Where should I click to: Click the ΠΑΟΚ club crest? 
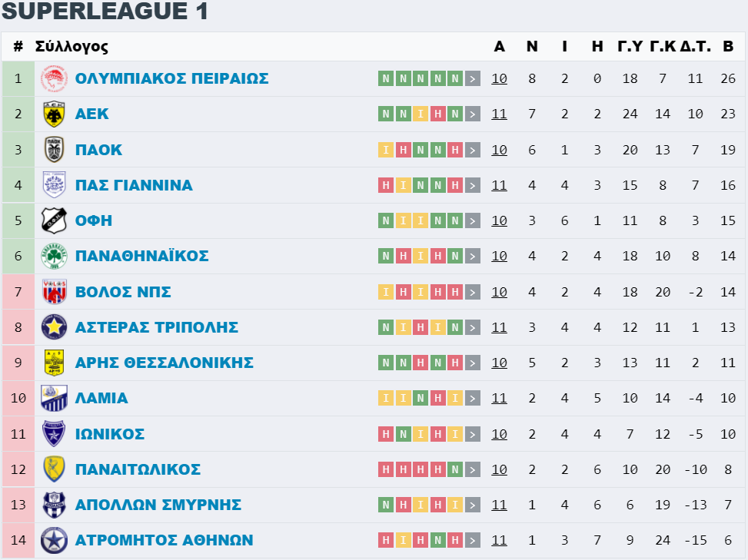[54, 150]
